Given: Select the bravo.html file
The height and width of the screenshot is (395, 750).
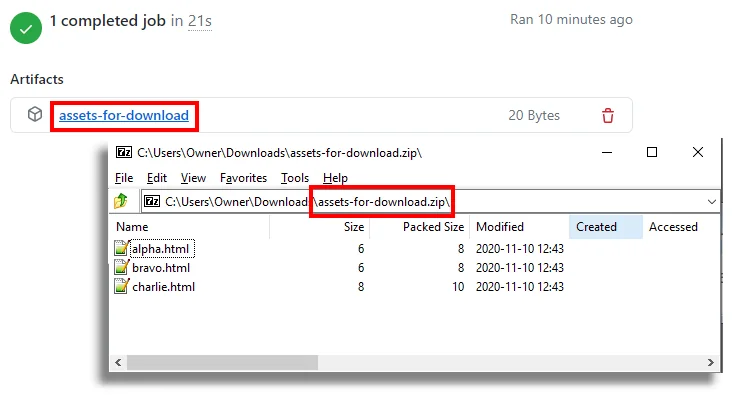Looking at the screenshot, I should 161,268.
